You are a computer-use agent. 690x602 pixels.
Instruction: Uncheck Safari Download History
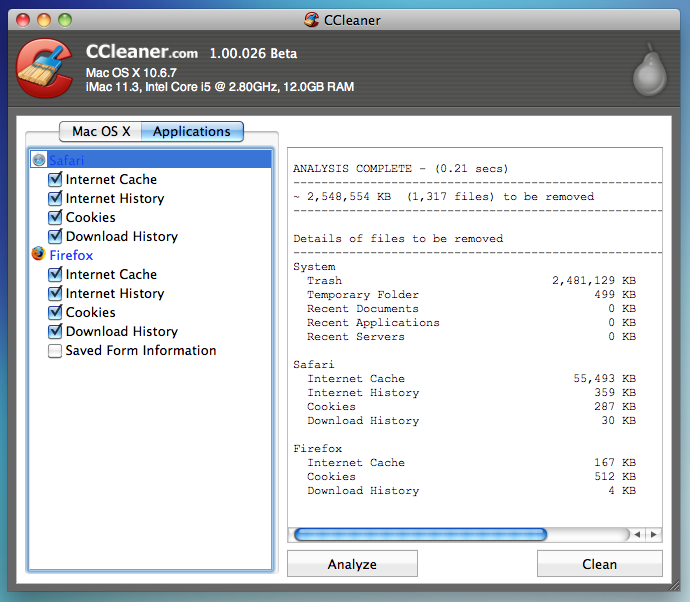click(x=55, y=236)
